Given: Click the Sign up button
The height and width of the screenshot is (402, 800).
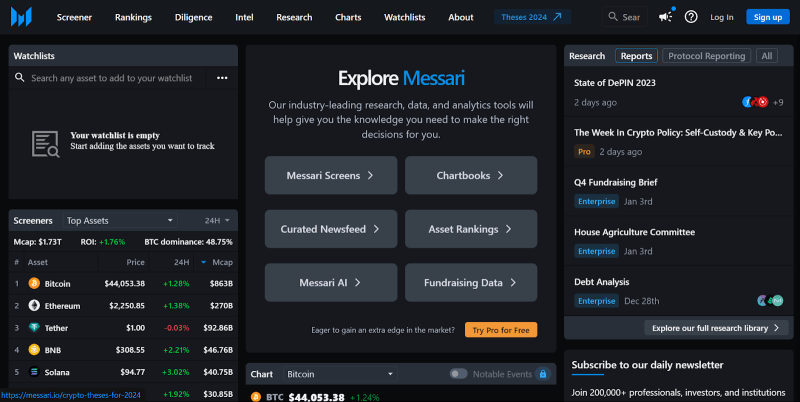Looking at the screenshot, I should pos(768,17).
